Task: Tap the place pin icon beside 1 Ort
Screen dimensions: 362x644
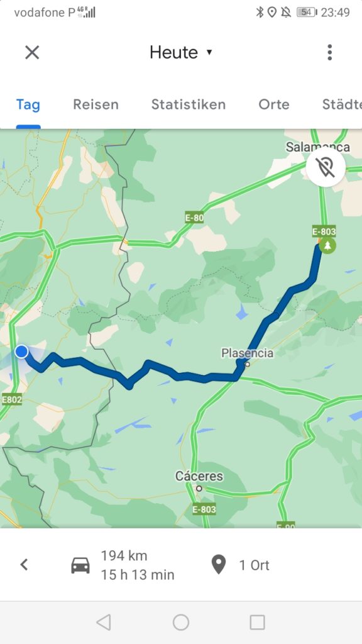Action: click(x=219, y=565)
